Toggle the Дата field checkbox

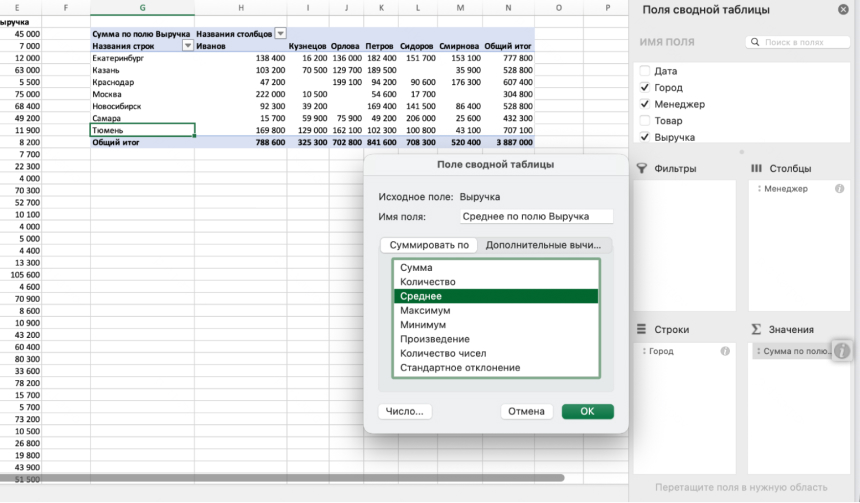644,71
